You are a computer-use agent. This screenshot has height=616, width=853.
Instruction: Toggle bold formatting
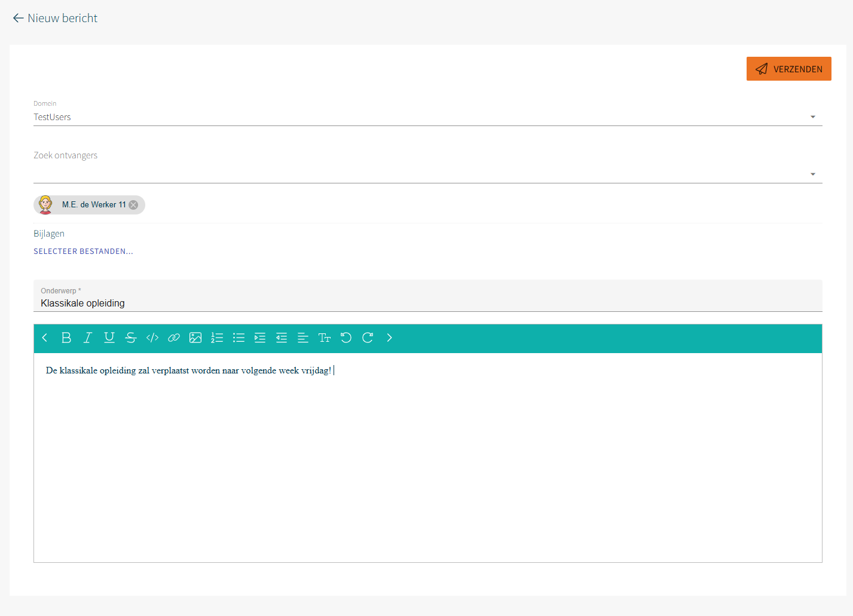(66, 338)
